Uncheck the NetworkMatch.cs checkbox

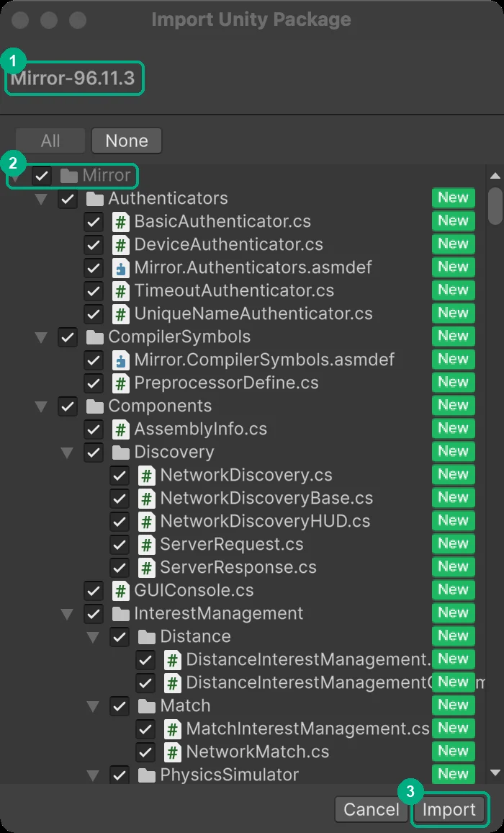[x=145, y=752]
